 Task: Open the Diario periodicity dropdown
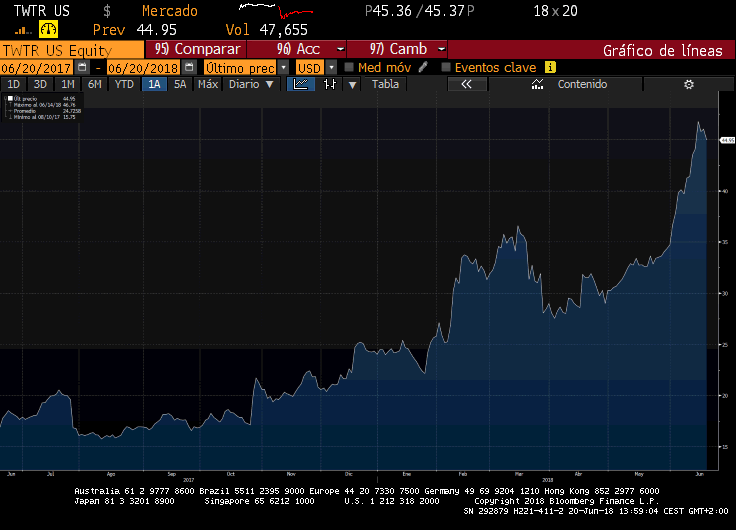coord(251,84)
